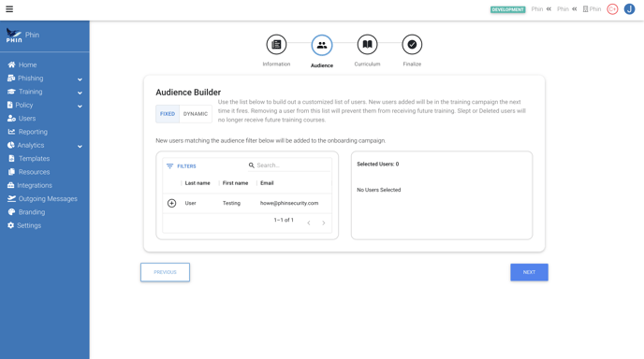The height and width of the screenshot is (359, 644).
Task: Open Reporting in the sidebar
Action: point(33,132)
